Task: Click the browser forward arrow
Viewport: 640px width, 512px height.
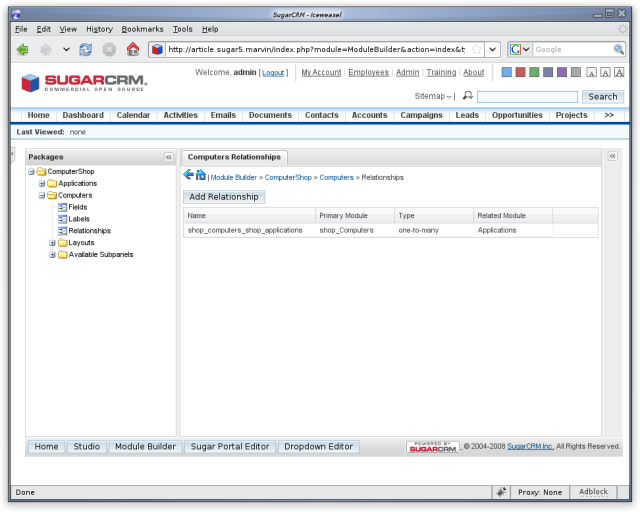Action: click(46, 50)
